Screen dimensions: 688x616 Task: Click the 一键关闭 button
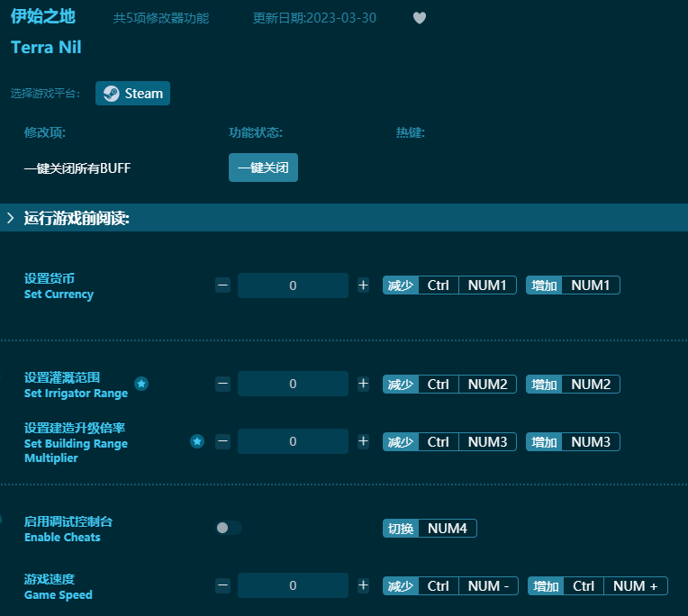[x=263, y=168]
